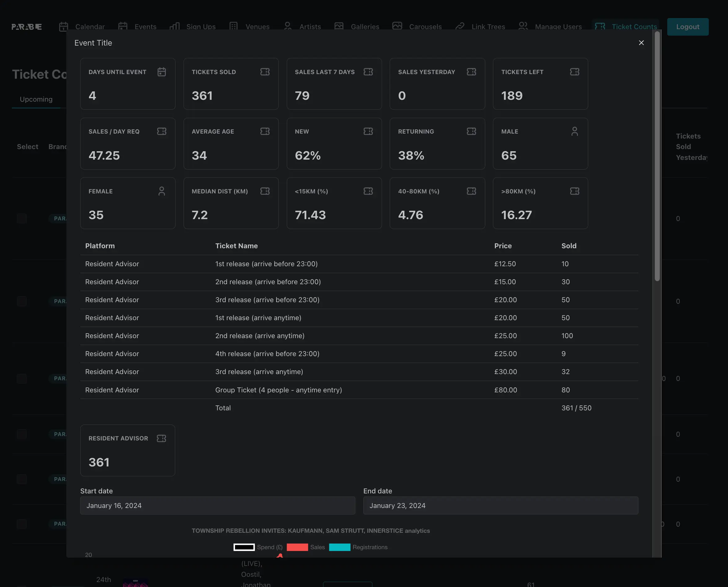The image size is (728, 587).
Task: Click the close button on Event Title modal
Action: 642,42
